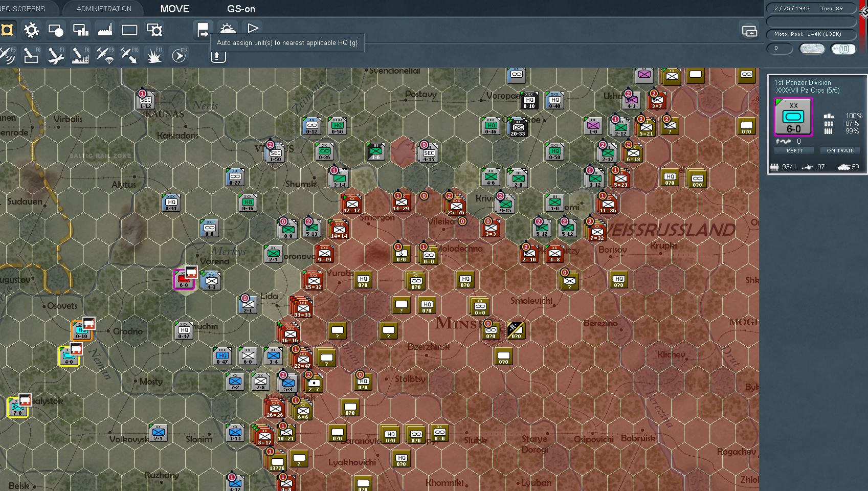Viewport: 868px width, 491px height.
Task: Click the rectangle-with-circle toolbar icon
Action: click(x=55, y=30)
